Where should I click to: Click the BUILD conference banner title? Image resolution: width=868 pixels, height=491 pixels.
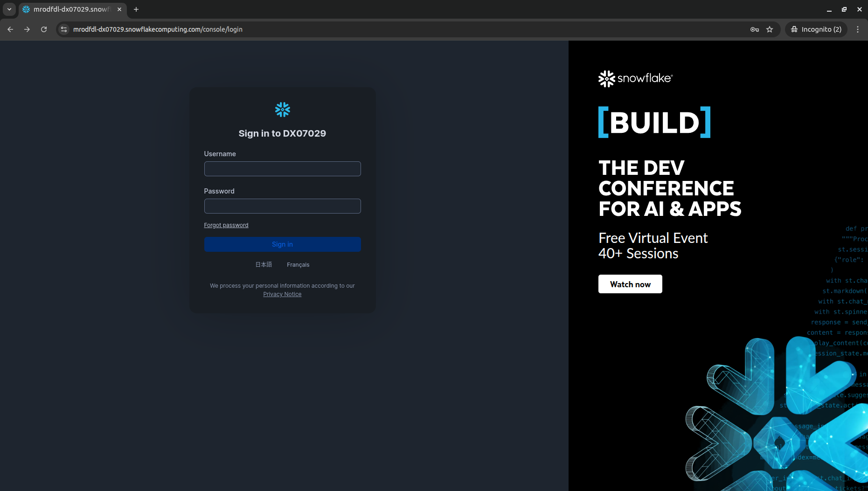click(654, 122)
